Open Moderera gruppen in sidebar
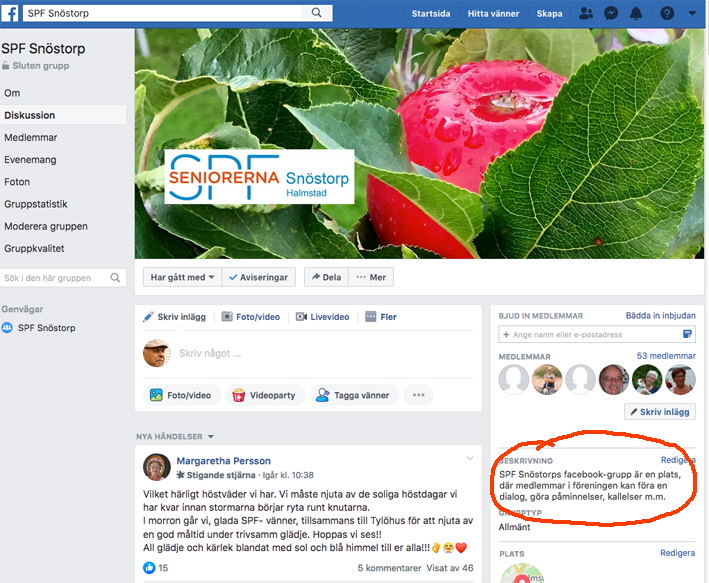Image resolution: width=709 pixels, height=583 pixels. (x=46, y=226)
